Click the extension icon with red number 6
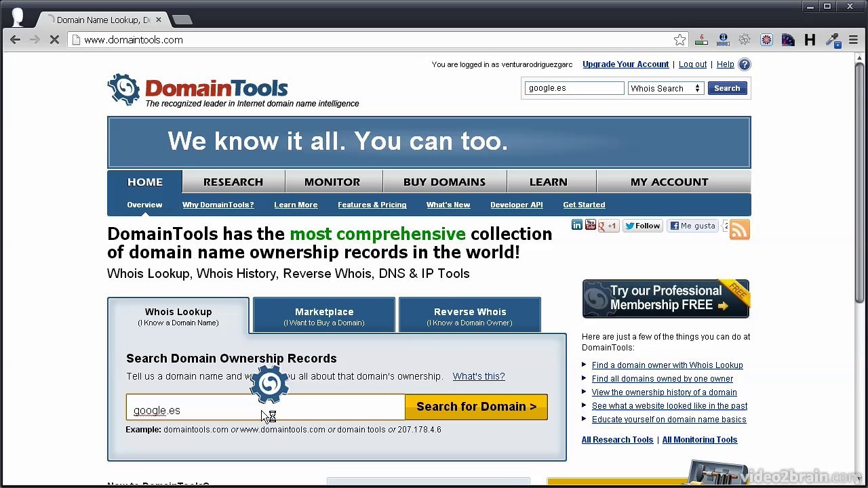The height and width of the screenshot is (488, 868). tap(701, 40)
